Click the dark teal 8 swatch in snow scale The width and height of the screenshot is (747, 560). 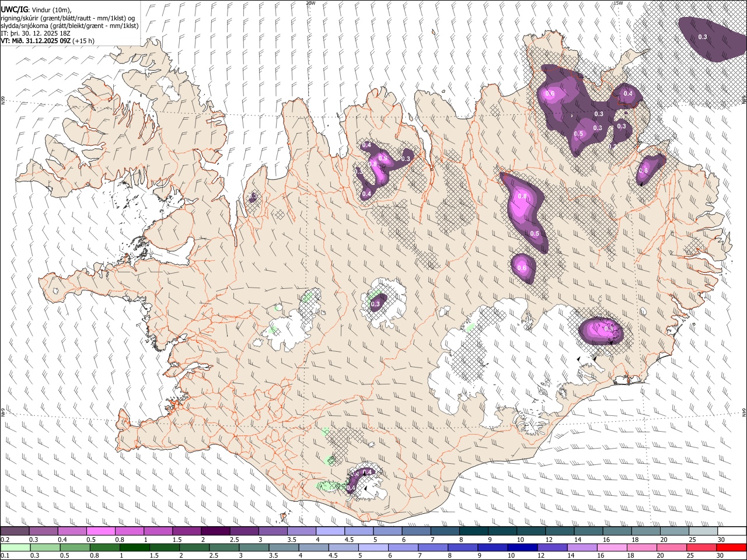coord(473,531)
